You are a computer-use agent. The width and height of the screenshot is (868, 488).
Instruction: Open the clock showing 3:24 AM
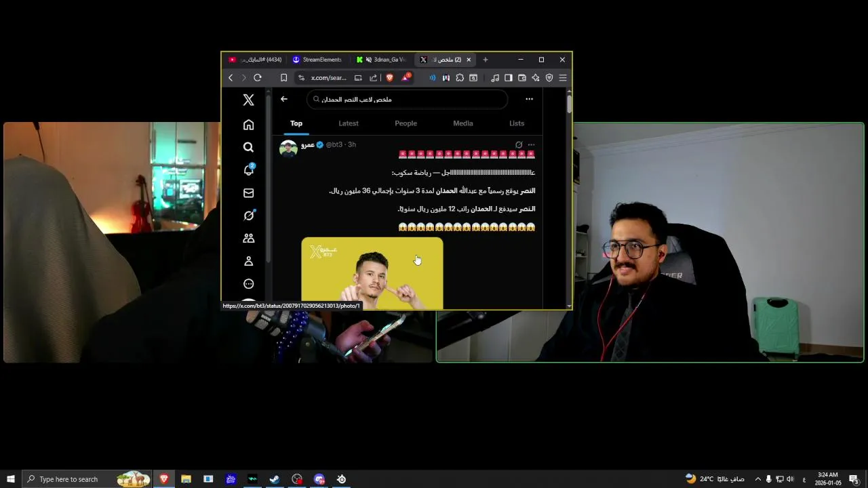[x=828, y=479]
